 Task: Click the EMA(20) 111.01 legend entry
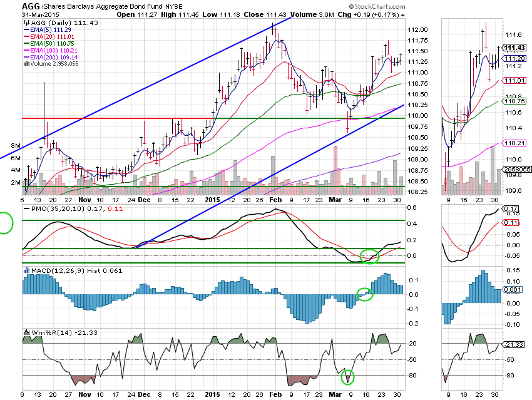pyautogui.click(x=52, y=37)
